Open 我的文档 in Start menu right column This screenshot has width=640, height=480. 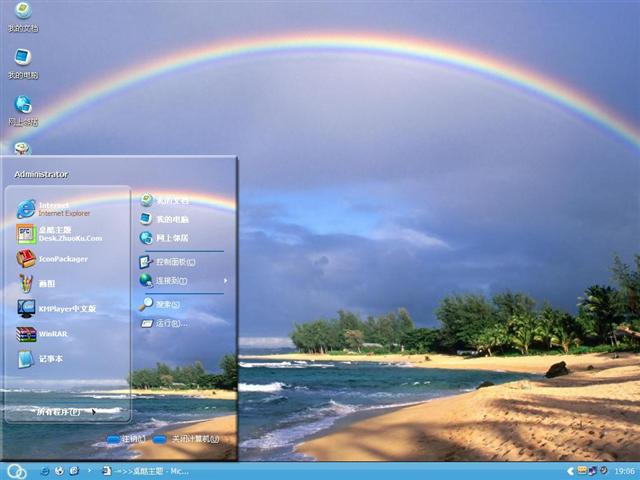164,200
